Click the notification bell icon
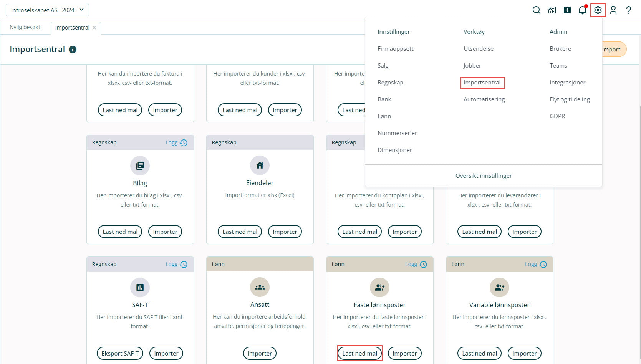641x364 pixels. click(x=582, y=10)
